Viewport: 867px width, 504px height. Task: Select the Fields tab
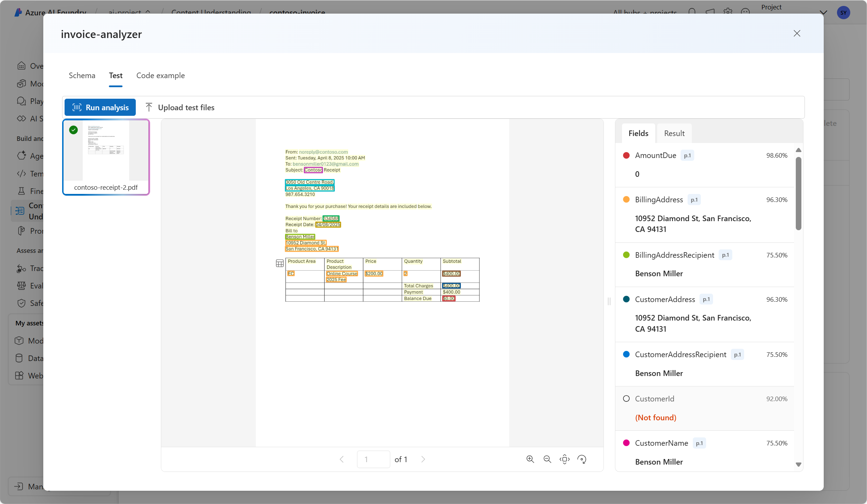click(638, 133)
